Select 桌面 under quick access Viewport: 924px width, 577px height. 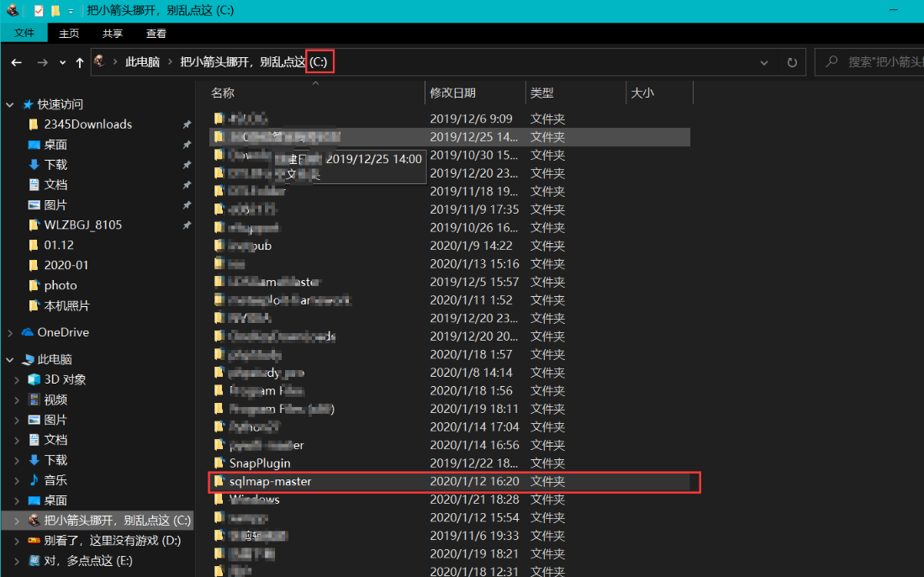click(x=55, y=145)
